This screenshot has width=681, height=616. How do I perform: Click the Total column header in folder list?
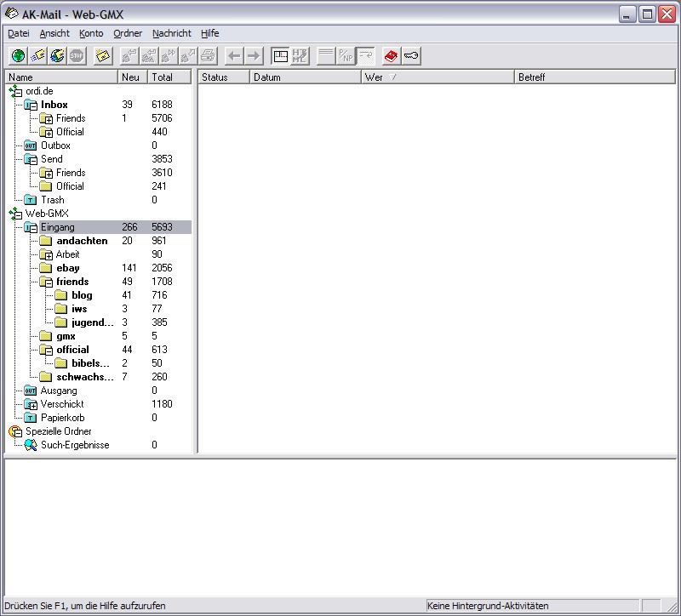pos(169,77)
